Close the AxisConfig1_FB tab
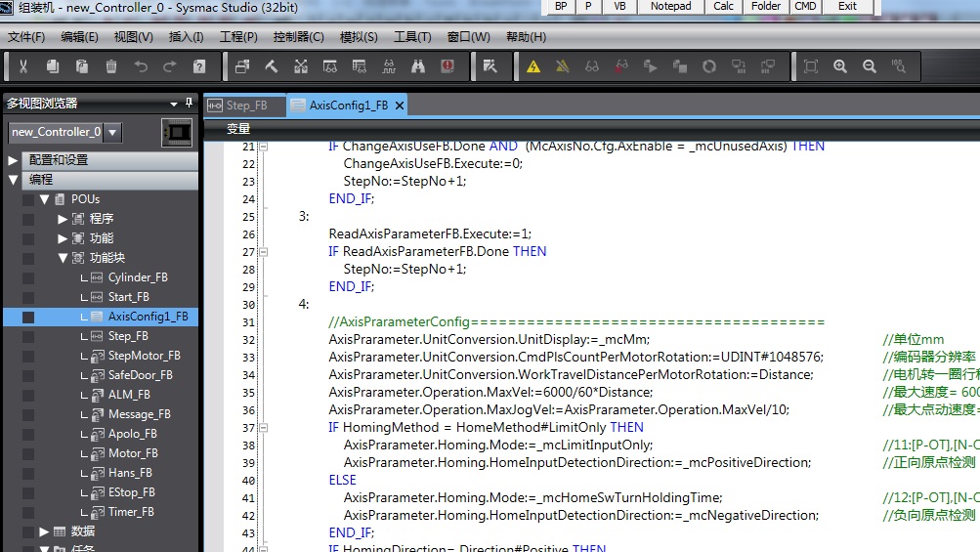Screen dimensions: 980x552 pyautogui.click(x=400, y=106)
